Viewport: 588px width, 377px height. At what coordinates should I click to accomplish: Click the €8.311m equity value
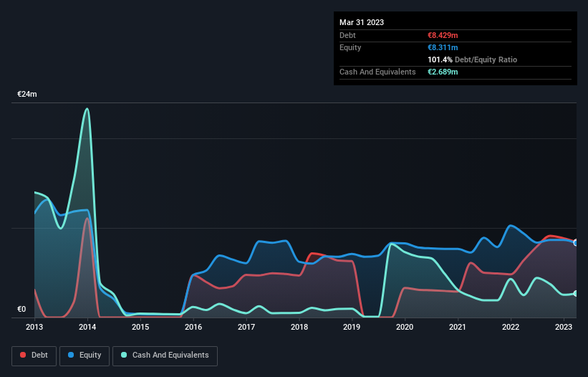coord(443,47)
